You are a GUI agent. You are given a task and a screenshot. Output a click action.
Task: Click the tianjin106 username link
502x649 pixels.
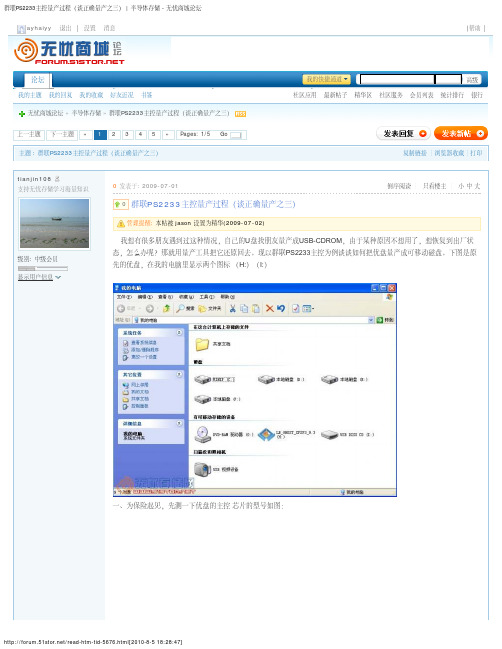[34, 179]
